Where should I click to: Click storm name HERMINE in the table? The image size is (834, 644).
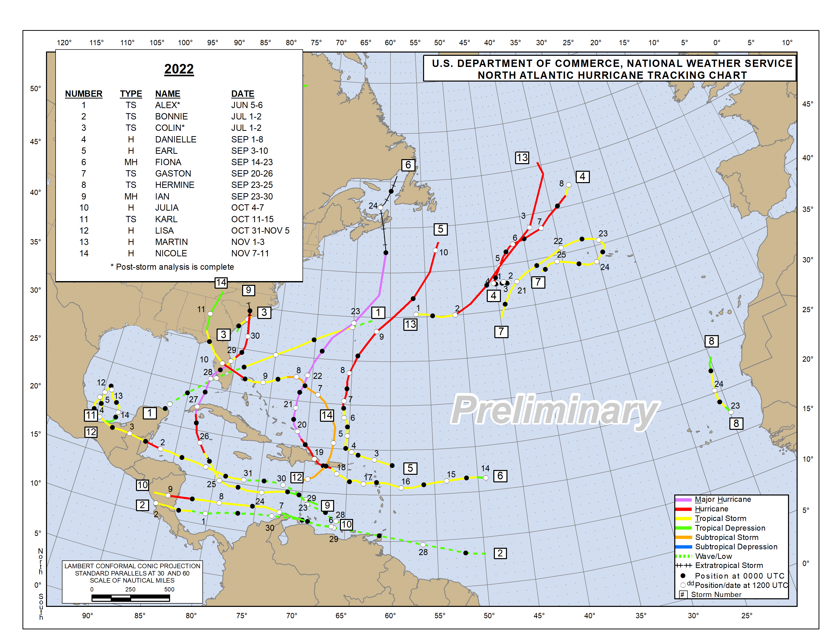[x=175, y=185]
